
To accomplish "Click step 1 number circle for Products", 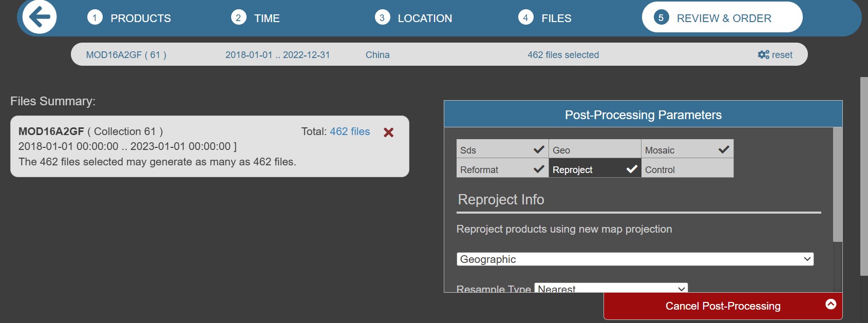I will (x=95, y=17).
